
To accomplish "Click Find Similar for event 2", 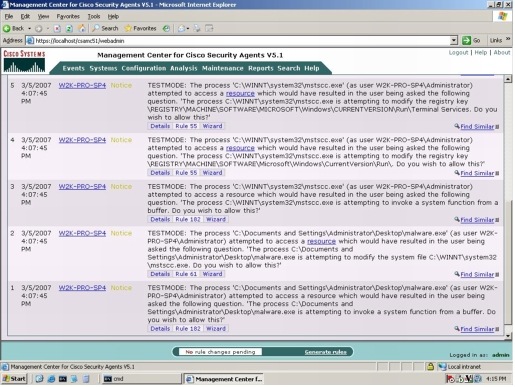I will tap(477, 275).
